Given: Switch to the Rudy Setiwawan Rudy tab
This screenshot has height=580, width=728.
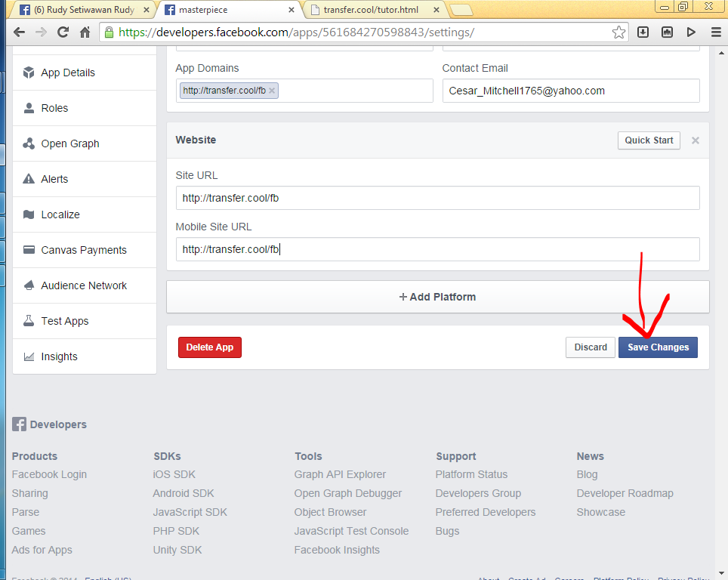Looking at the screenshot, I should pos(84,10).
